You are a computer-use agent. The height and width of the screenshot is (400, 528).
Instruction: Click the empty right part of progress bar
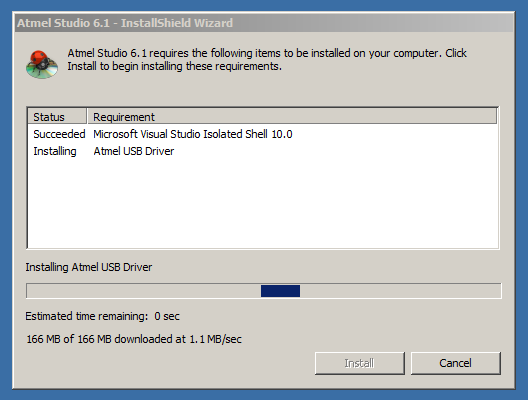tap(400, 291)
